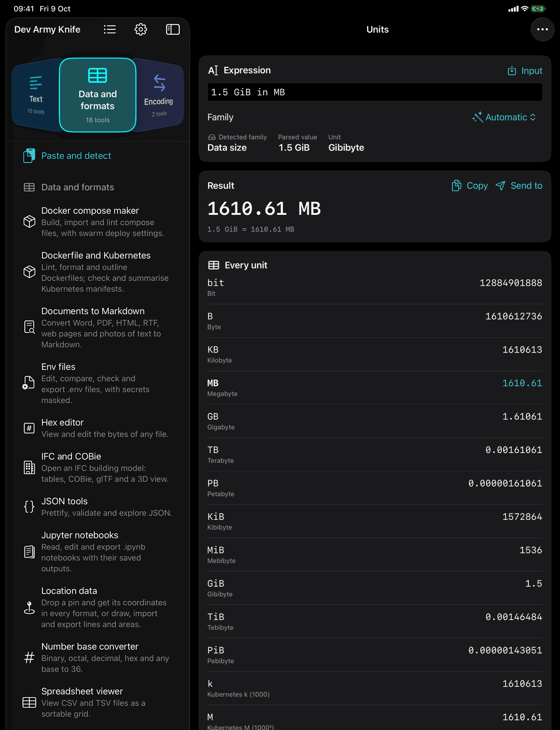Select the Kubernetes k (1000) row

(375, 688)
